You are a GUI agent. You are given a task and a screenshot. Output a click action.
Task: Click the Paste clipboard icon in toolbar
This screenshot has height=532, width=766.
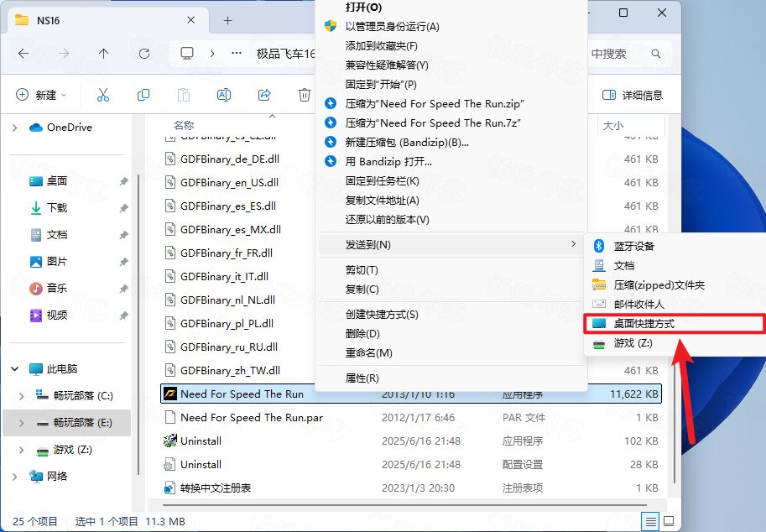[184, 95]
